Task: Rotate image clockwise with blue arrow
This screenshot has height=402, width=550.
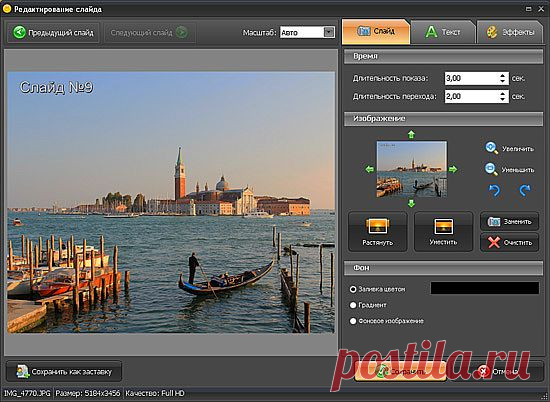Action: pos(525,190)
